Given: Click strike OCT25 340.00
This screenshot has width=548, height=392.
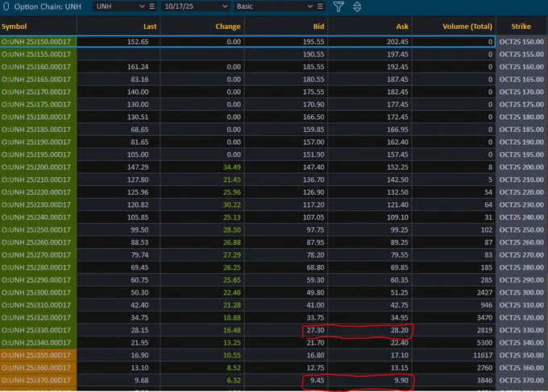Looking at the screenshot, I should [x=521, y=343].
